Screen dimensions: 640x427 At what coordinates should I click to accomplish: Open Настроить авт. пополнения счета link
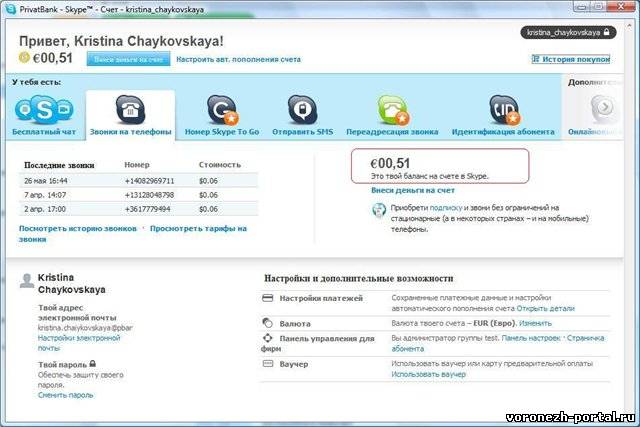point(238,60)
